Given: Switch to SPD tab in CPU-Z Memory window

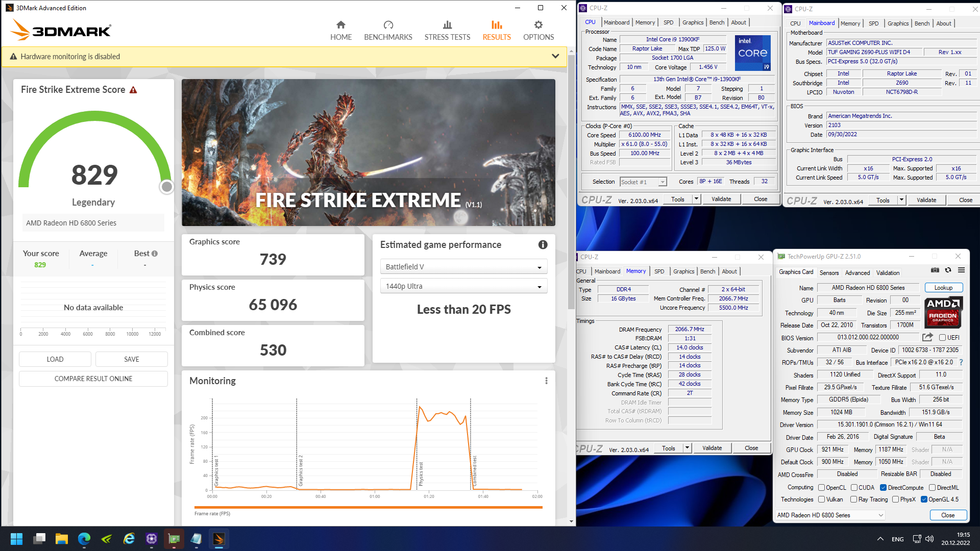Looking at the screenshot, I should pyautogui.click(x=659, y=271).
